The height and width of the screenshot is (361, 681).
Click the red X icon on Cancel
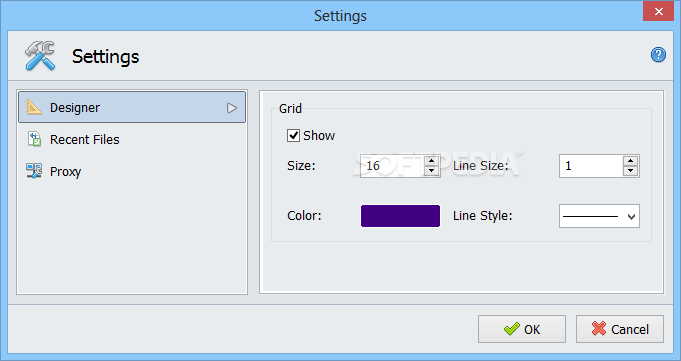(598, 329)
